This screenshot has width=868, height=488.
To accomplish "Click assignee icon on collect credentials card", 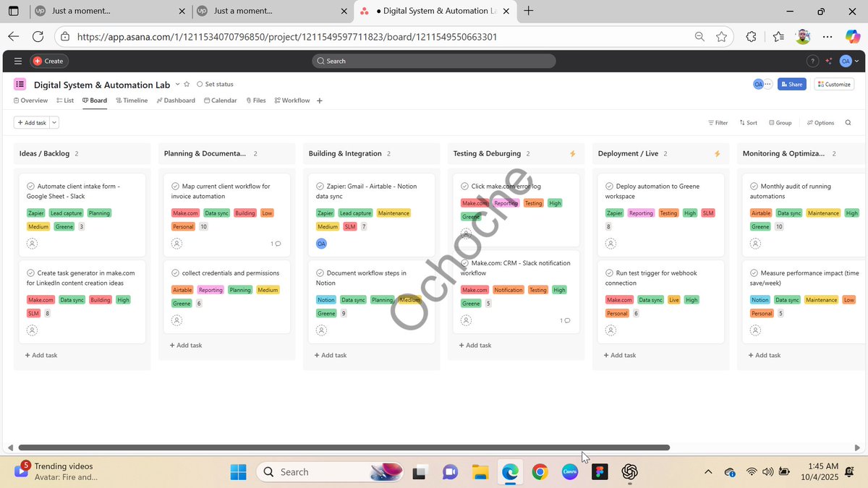I will coord(176,320).
